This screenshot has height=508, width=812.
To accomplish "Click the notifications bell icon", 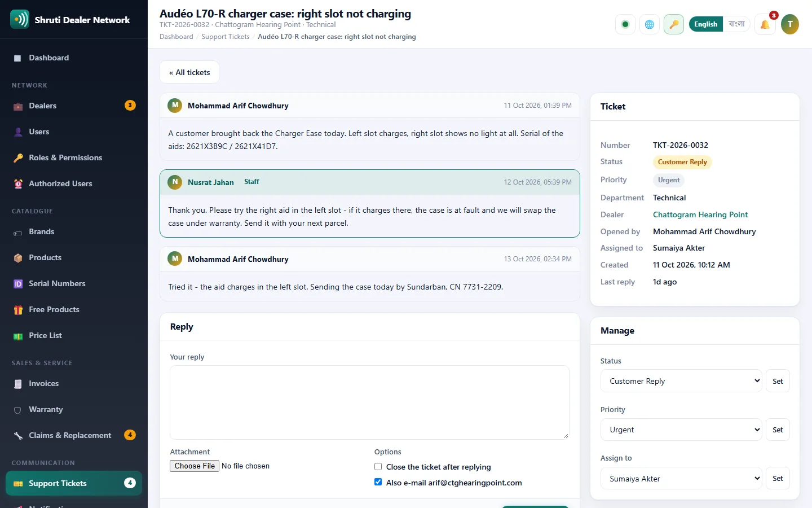I will click(765, 24).
